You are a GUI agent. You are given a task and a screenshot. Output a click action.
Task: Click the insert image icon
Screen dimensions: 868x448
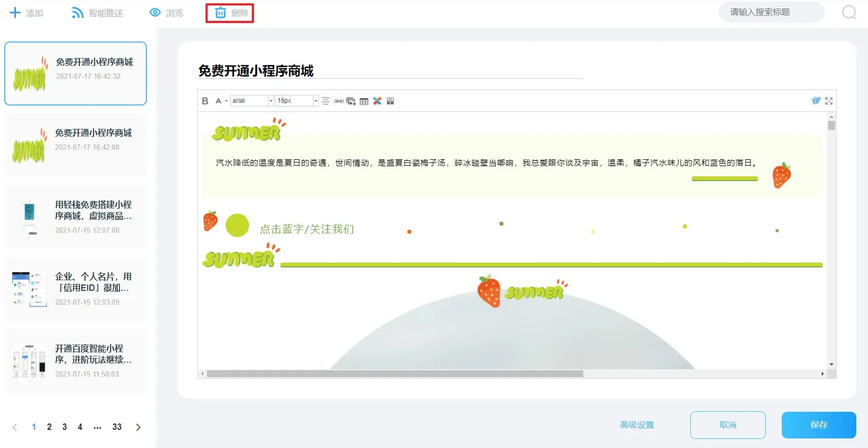[x=351, y=101]
